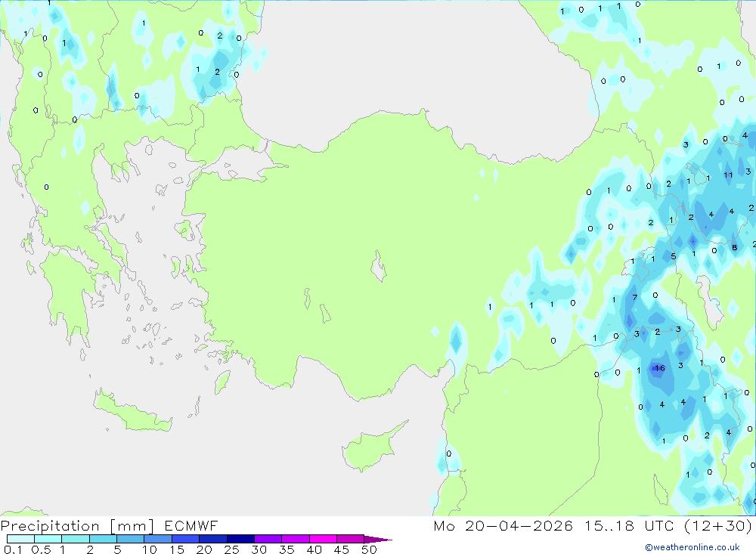Click the legend tick label "0.5"
Screen dimensions: 756x554
(x=41, y=549)
